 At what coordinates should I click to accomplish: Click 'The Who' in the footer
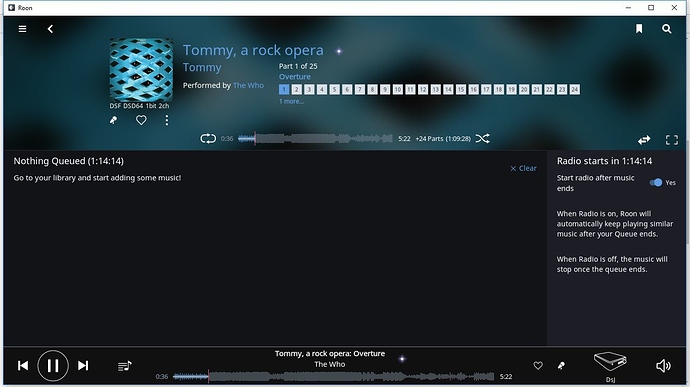point(330,364)
